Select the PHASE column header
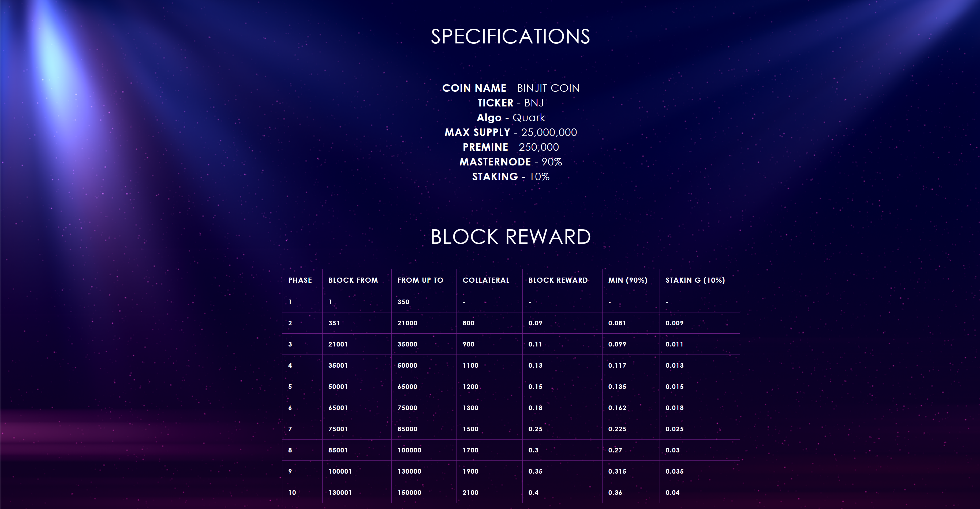This screenshot has width=980, height=509. (x=300, y=280)
